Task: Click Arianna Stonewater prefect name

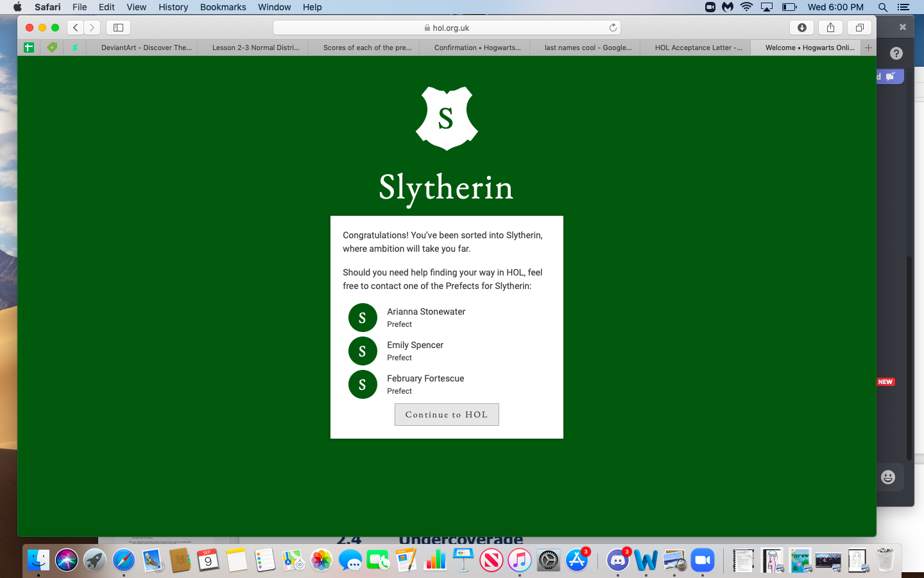Action: [426, 311]
